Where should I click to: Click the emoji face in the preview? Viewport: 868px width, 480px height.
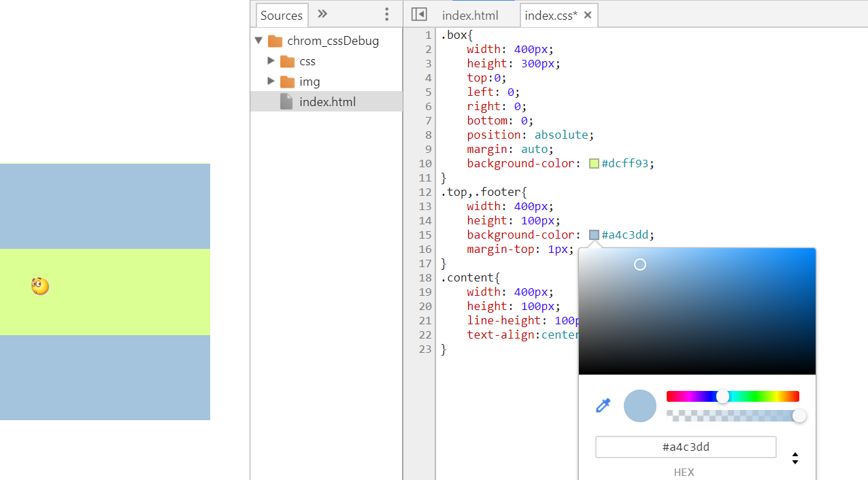40,286
